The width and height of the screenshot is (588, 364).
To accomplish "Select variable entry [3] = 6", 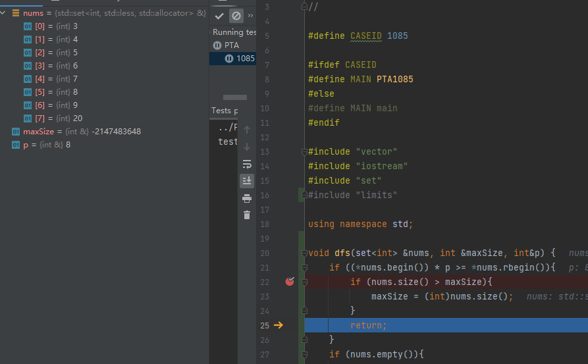I will (x=104, y=66).
